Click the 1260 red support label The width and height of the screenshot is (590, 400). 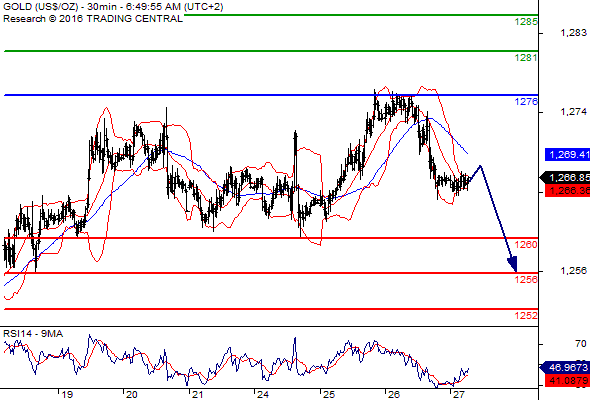(x=526, y=245)
